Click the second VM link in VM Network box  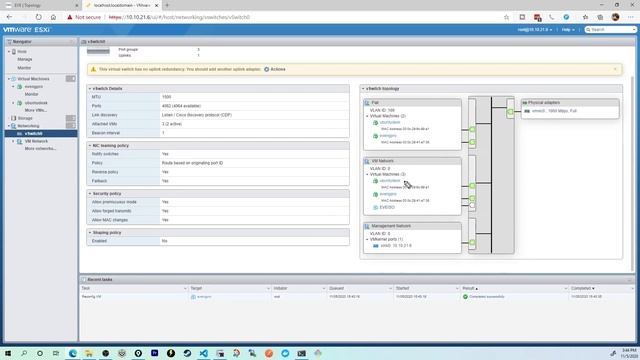(x=388, y=194)
